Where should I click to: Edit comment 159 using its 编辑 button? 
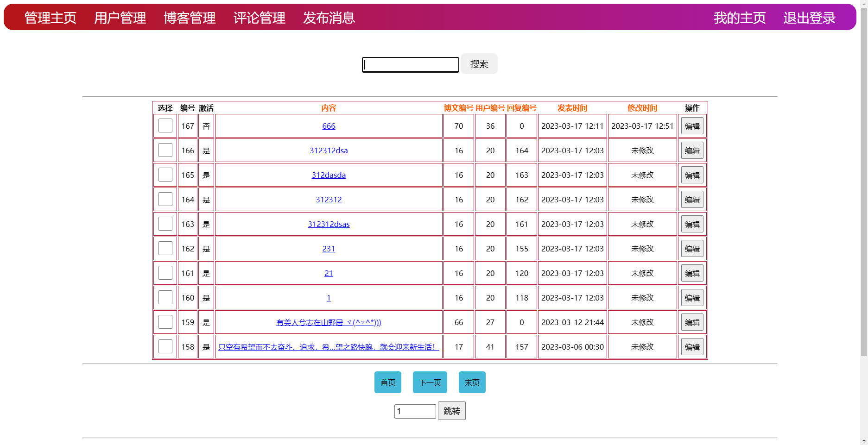click(692, 322)
